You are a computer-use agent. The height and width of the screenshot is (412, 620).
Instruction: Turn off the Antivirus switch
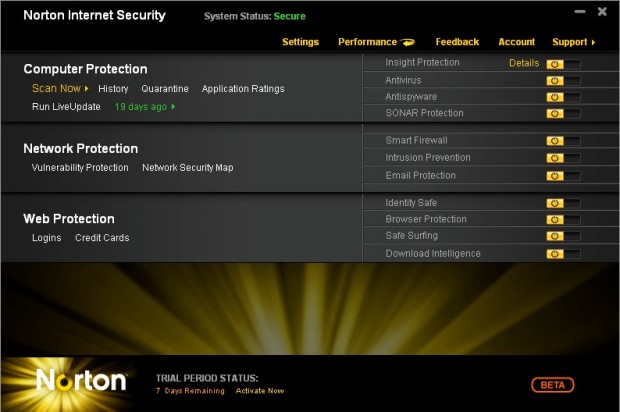(563, 81)
